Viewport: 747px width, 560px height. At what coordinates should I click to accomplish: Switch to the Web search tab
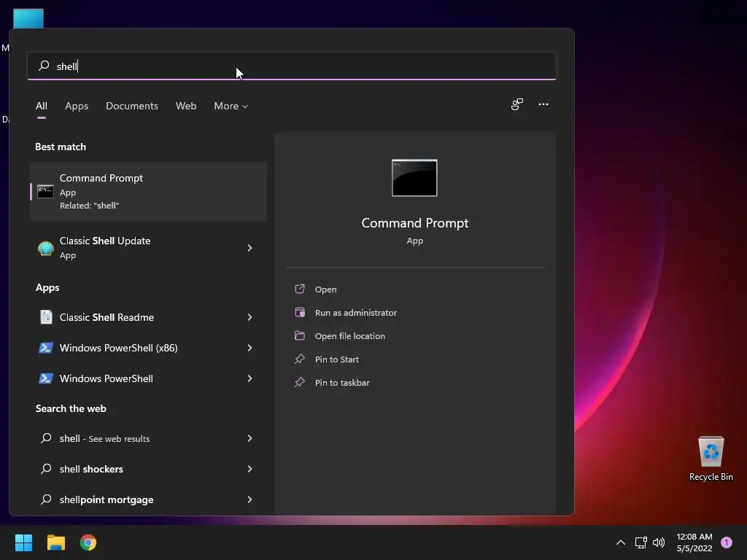186,106
